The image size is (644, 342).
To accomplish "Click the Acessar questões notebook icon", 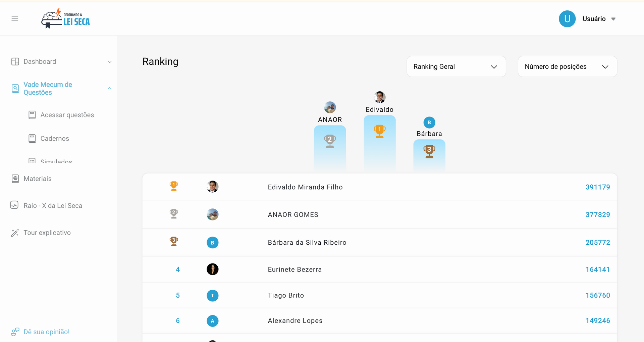I will (x=32, y=114).
